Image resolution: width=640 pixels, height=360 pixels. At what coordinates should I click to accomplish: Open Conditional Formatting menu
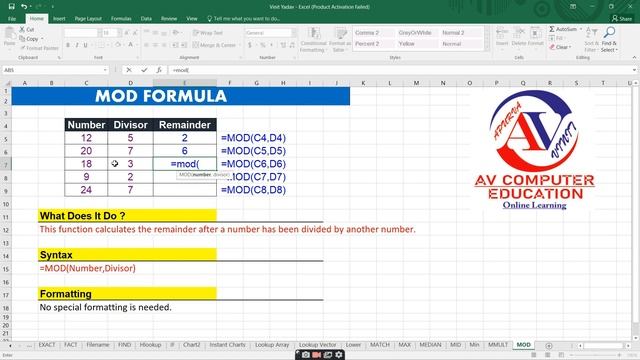click(x=313, y=40)
